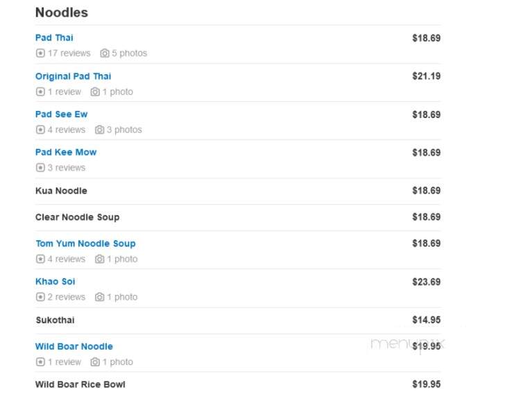Click the star icon under Wild Boar Noodle
532x401 pixels.
[40, 362]
